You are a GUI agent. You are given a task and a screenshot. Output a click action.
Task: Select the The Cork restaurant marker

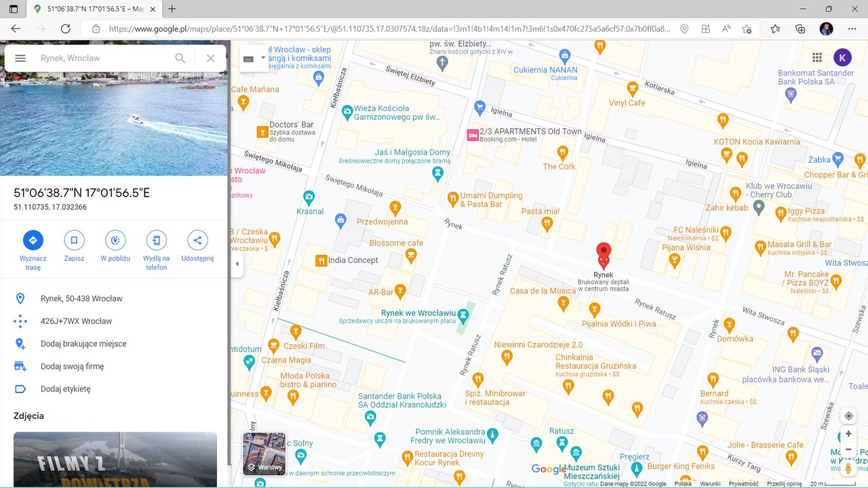tap(562, 152)
